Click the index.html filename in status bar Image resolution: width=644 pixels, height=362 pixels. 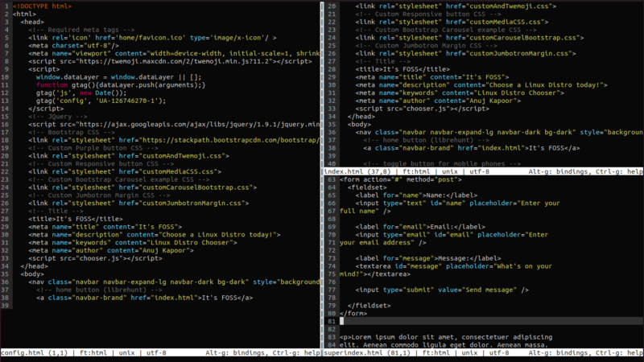(342, 171)
